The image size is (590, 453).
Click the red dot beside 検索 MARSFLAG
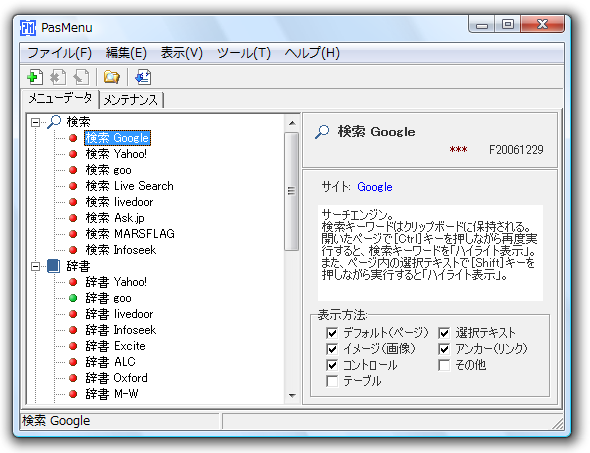tap(73, 234)
